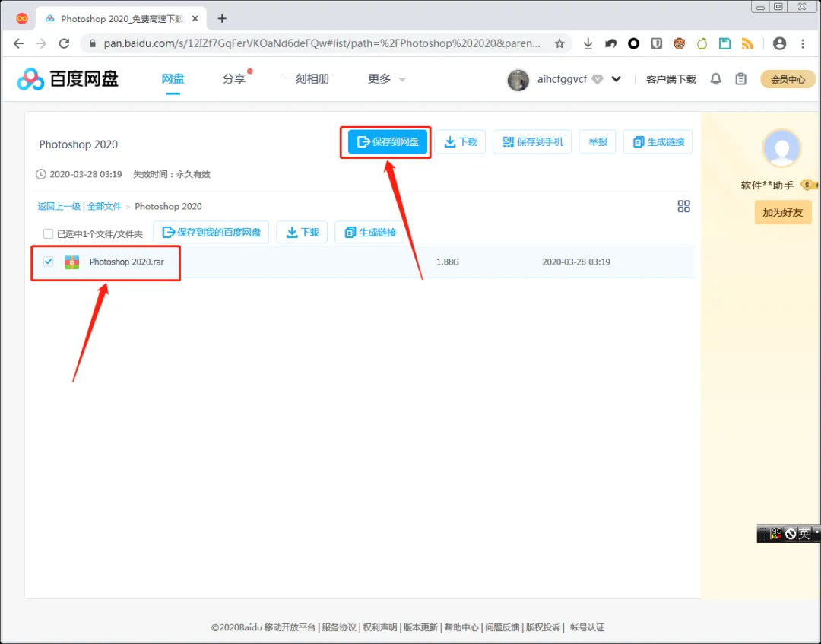Click the VIP diamond badge icon
The width and height of the screenshot is (821, 644).
tap(598, 80)
